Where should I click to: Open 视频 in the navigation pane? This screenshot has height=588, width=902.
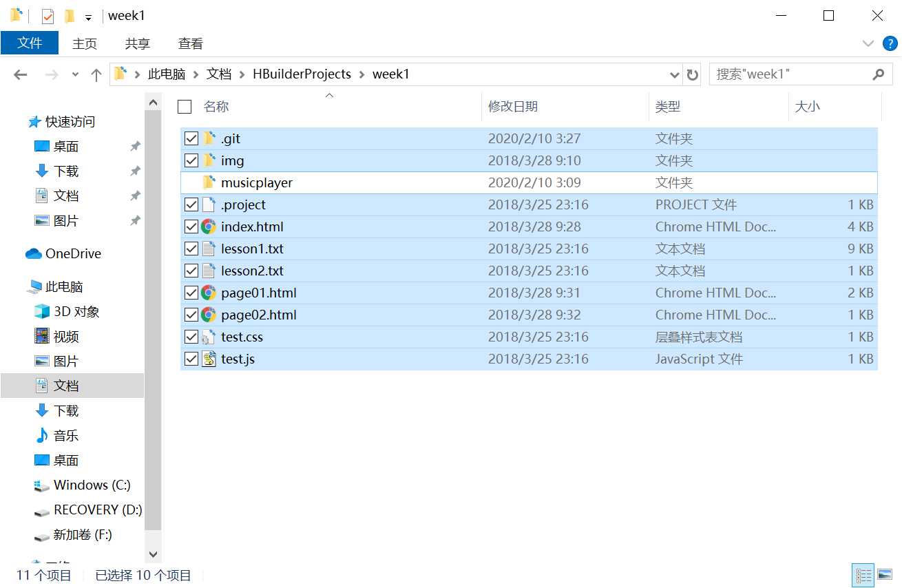point(66,337)
